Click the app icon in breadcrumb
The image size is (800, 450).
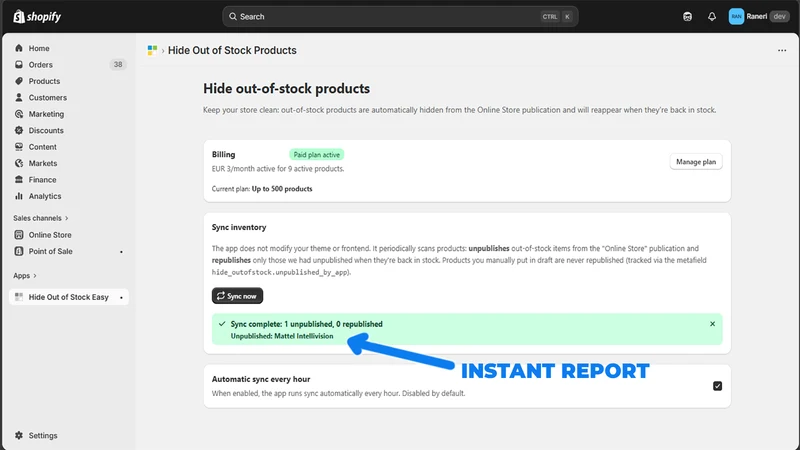[x=152, y=50]
